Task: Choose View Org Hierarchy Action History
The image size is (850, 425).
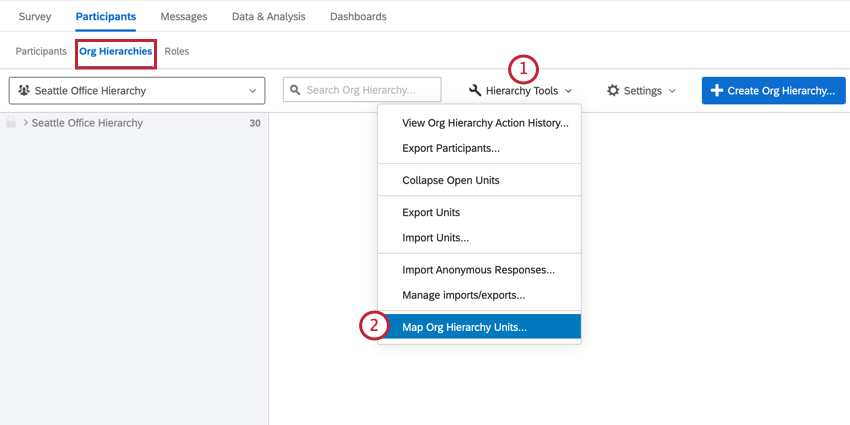Action: 485,123
